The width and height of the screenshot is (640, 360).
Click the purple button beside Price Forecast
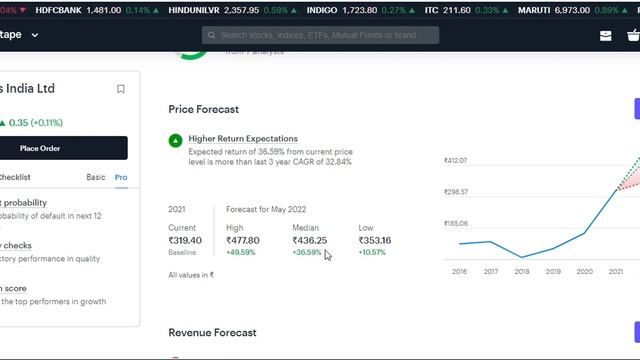pyautogui.click(x=637, y=109)
